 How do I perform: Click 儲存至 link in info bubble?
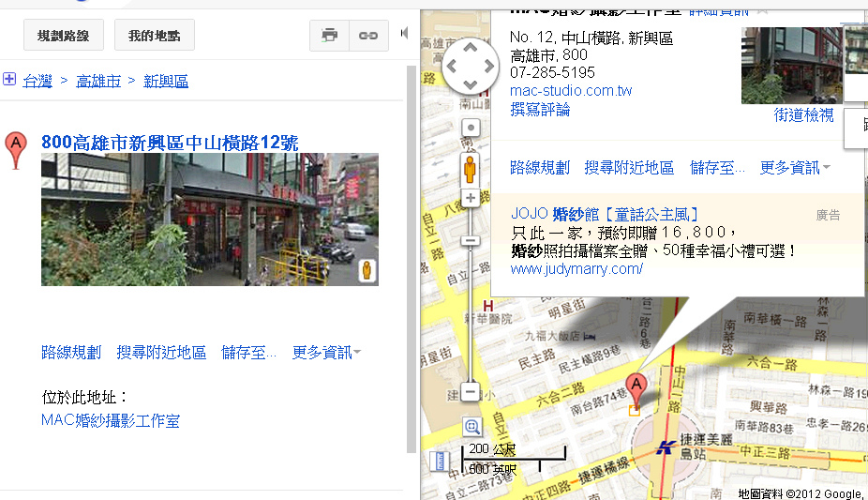(x=717, y=167)
